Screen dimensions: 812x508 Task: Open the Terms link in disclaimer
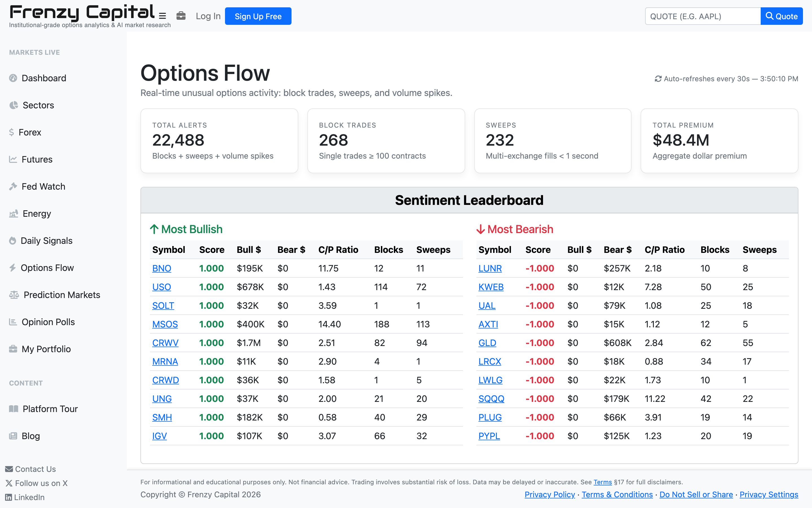[x=603, y=482]
